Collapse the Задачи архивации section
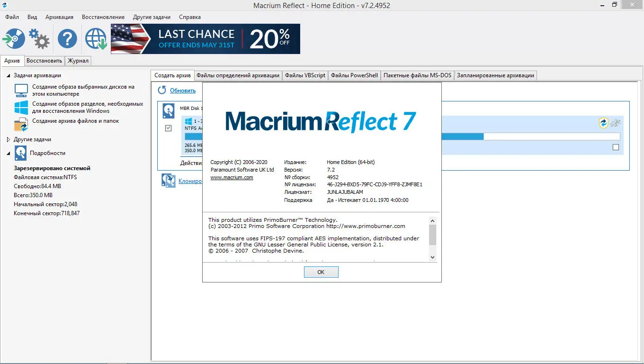This screenshot has height=364, width=644. tap(8, 75)
